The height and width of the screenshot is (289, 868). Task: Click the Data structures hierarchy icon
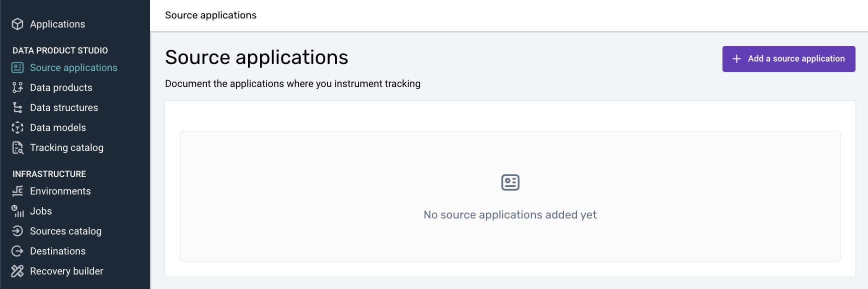17,107
